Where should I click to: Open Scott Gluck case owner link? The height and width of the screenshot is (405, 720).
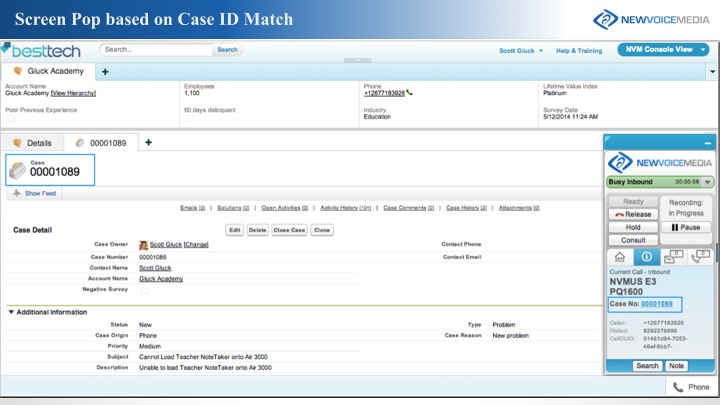[x=166, y=245]
